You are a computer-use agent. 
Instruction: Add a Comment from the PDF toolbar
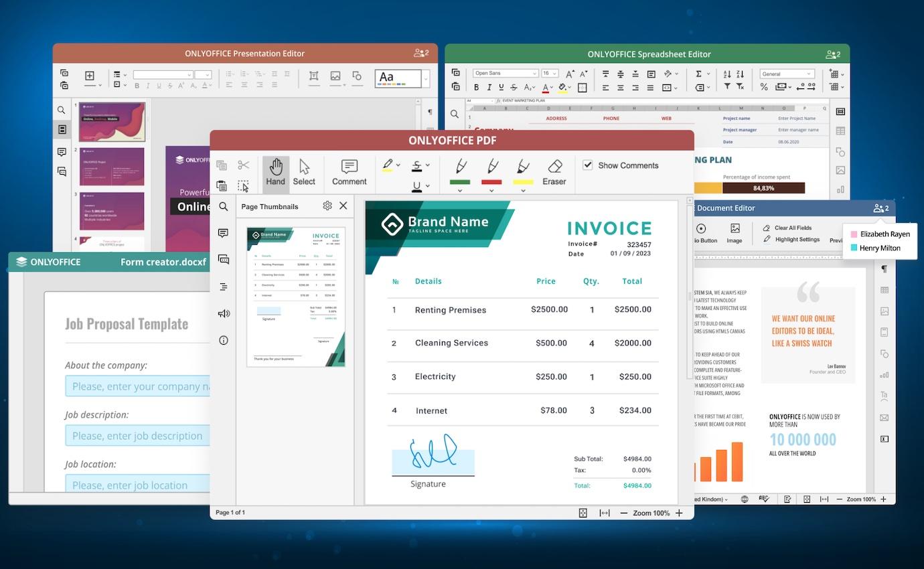tap(349, 173)
